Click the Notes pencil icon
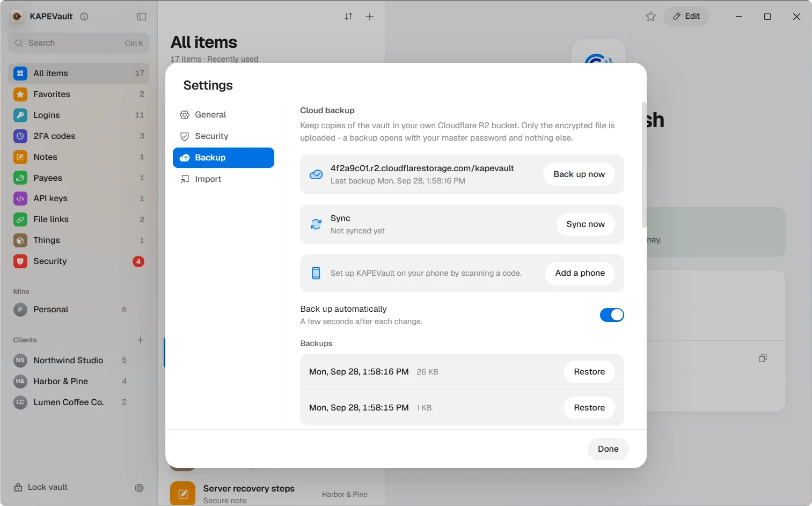 point(20,157)
